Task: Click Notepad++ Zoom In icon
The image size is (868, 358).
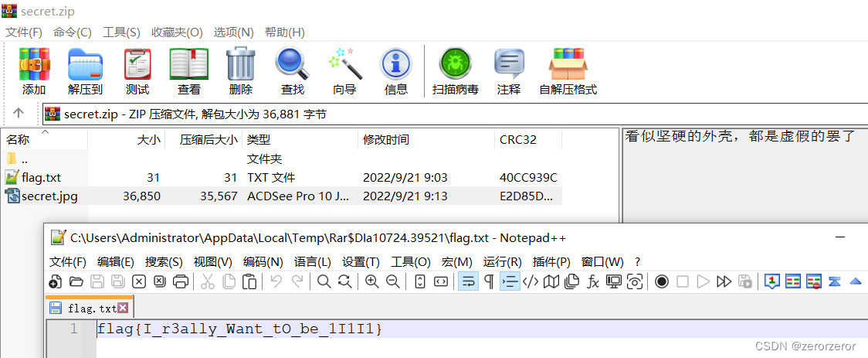Action: click(372, 281)
